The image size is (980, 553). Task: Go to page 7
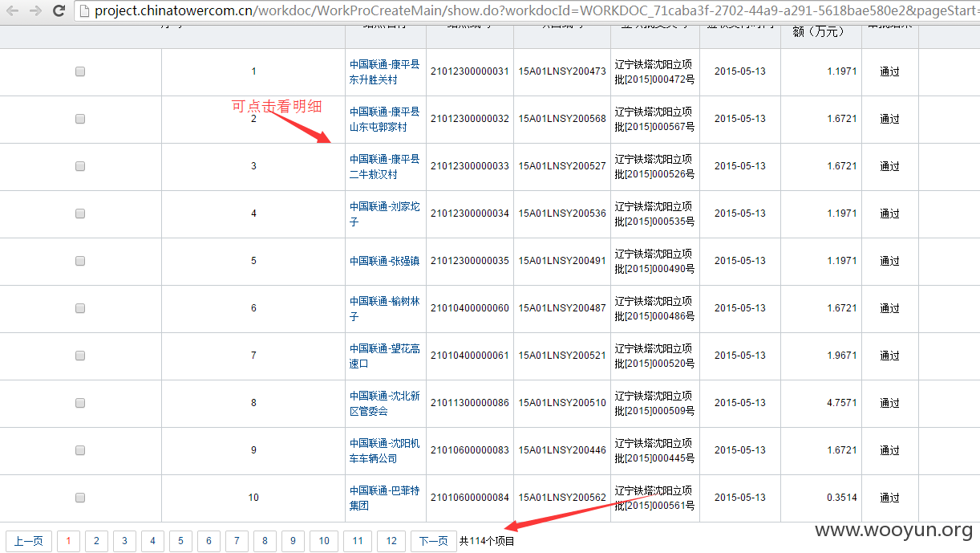point(237,541)
